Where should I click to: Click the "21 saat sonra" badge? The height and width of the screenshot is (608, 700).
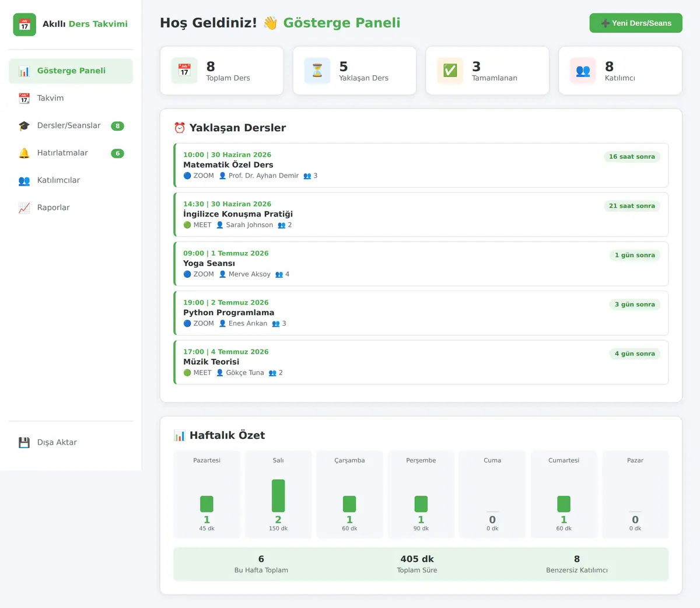(x=632, y=206)
